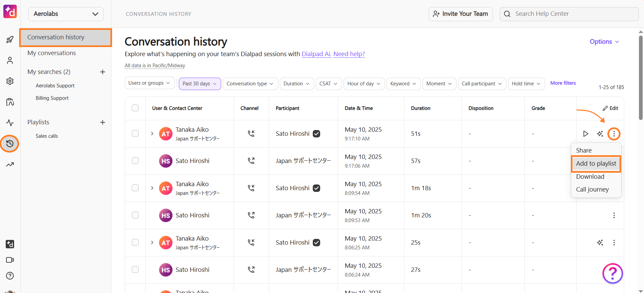Expand the 8:09:54 AM Tanaka Aiko row
Viewport: 644px width, 293px height.
point(152,188)
